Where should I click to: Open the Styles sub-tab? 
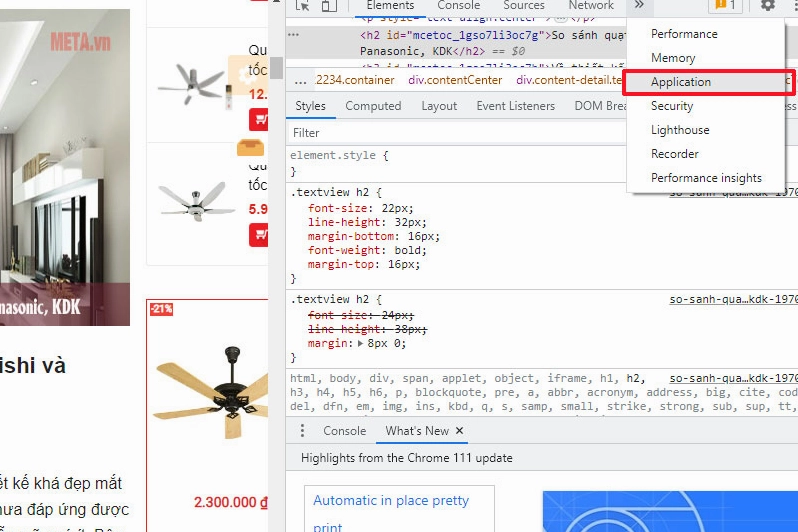(x=310, y=106)
